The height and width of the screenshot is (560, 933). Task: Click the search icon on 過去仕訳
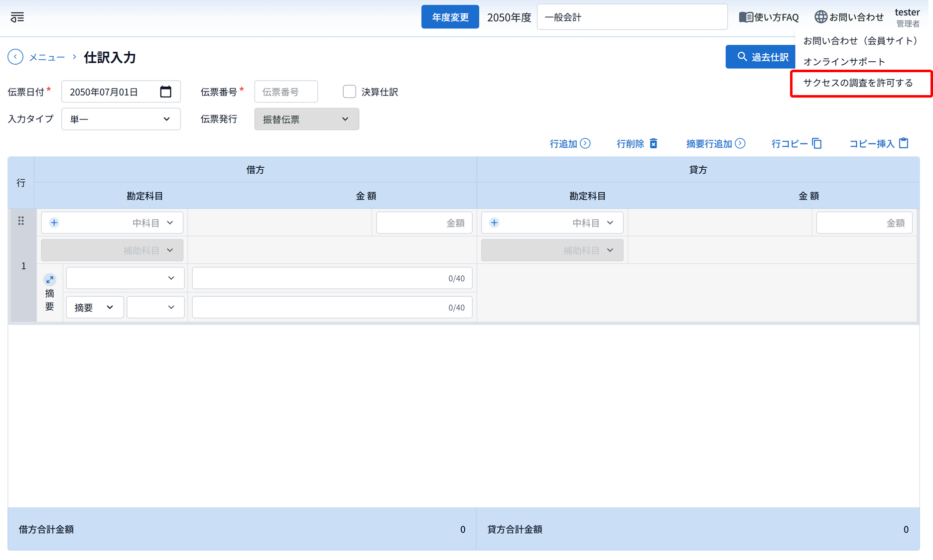742,57
